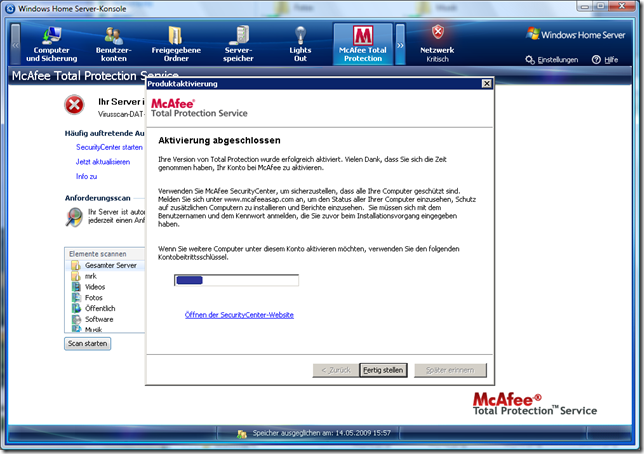Click the Später erinnern button
This screenshot has height=454, width=644.
[450, 370]
